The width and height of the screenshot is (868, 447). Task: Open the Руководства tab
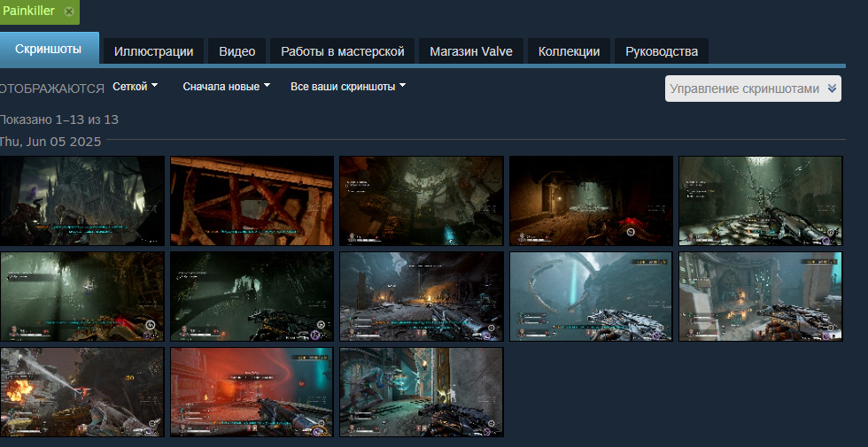pyautogui.click(x=662, y=51)
